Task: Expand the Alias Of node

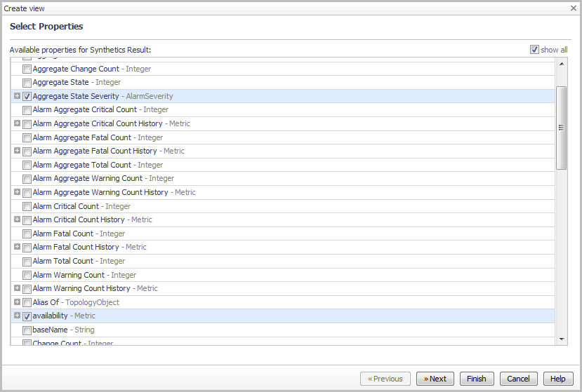Action: click(x=17, y=302)
